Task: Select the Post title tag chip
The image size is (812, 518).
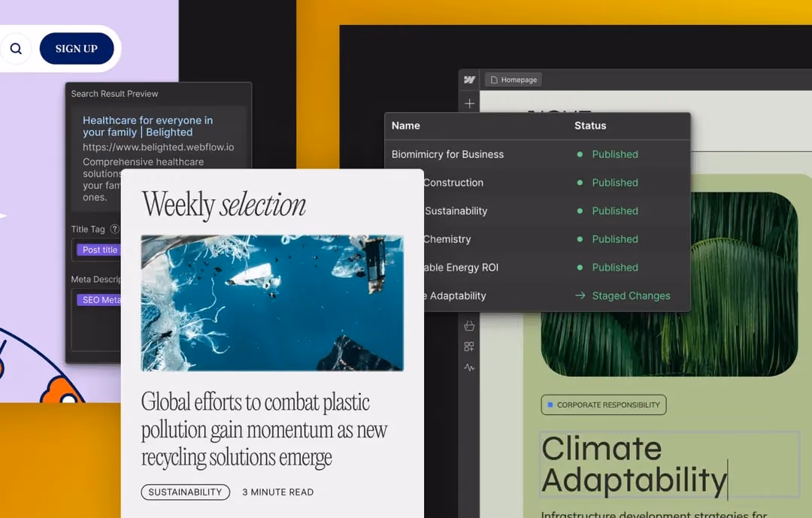Action: 99,250
